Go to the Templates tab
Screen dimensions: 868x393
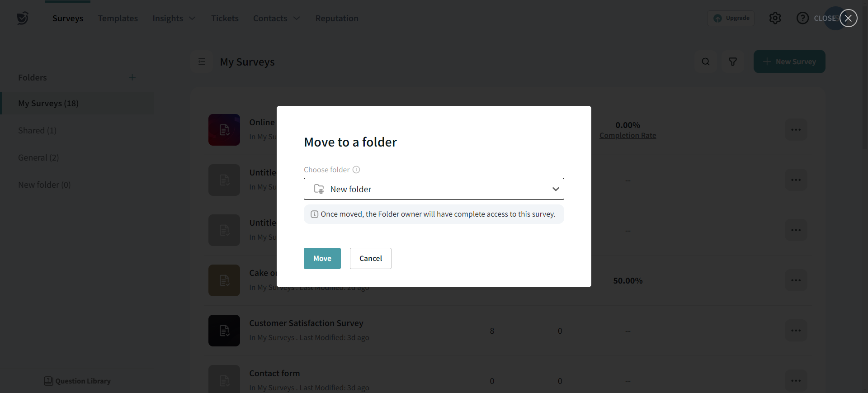[118, 19]
